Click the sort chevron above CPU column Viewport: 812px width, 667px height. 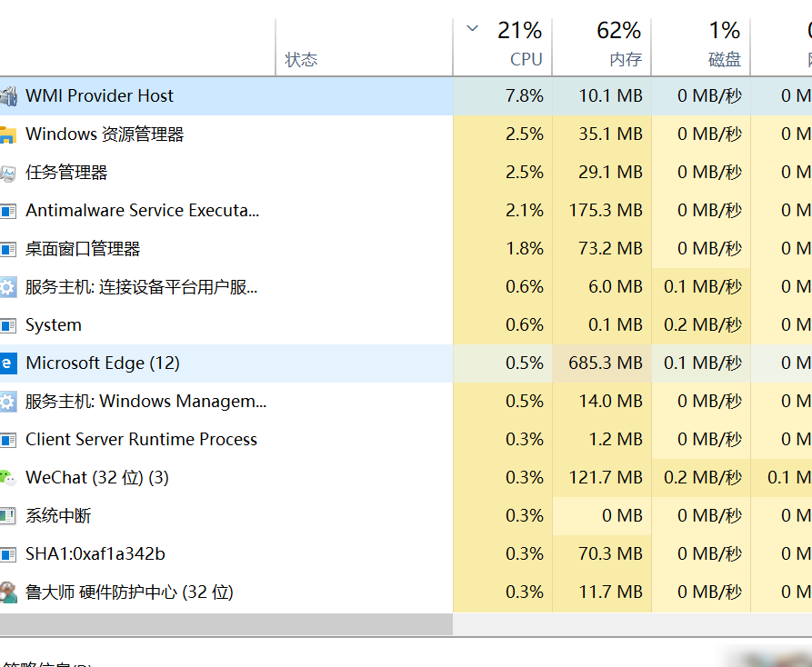pyautogui.click(x=472, y=28)
